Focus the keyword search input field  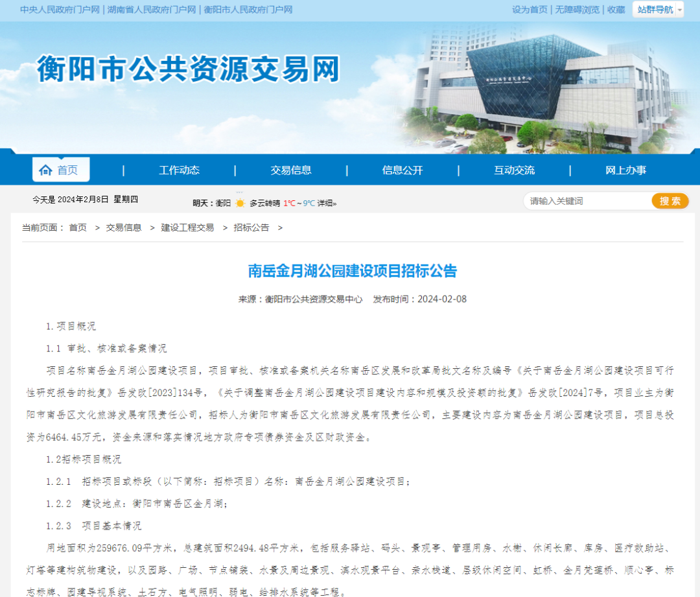(x=589, y=201)
